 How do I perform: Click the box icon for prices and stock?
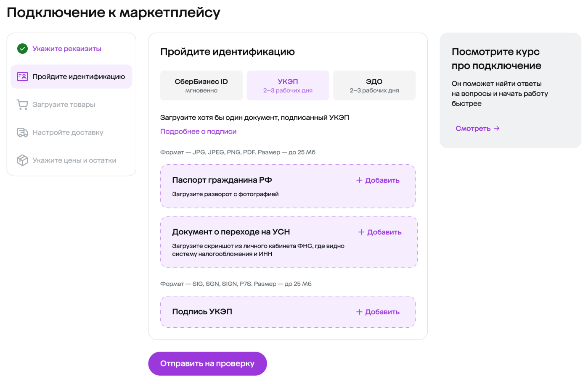pos(22,160)
